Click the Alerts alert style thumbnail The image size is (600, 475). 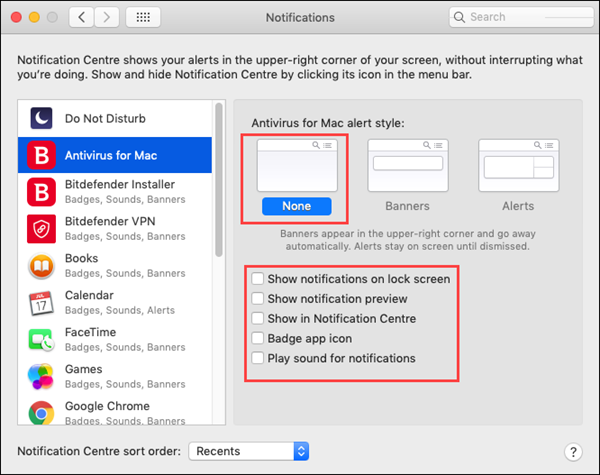[x=518, y=165]
